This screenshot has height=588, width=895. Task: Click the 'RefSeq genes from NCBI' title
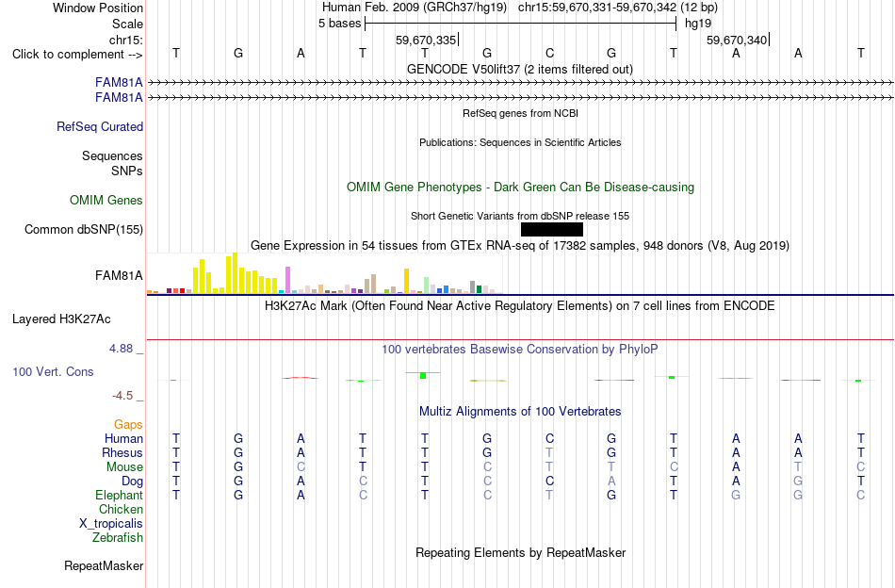click(x=520, y=113)
